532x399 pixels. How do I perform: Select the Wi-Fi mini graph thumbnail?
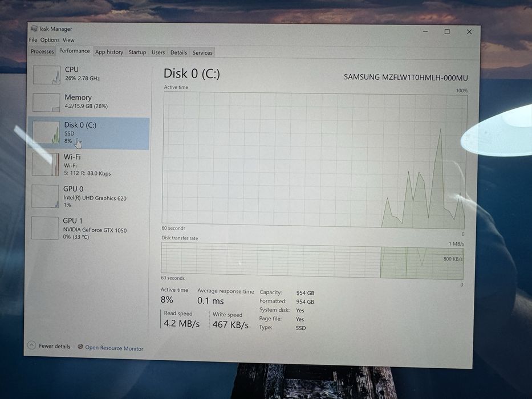[x=46, y=164]
